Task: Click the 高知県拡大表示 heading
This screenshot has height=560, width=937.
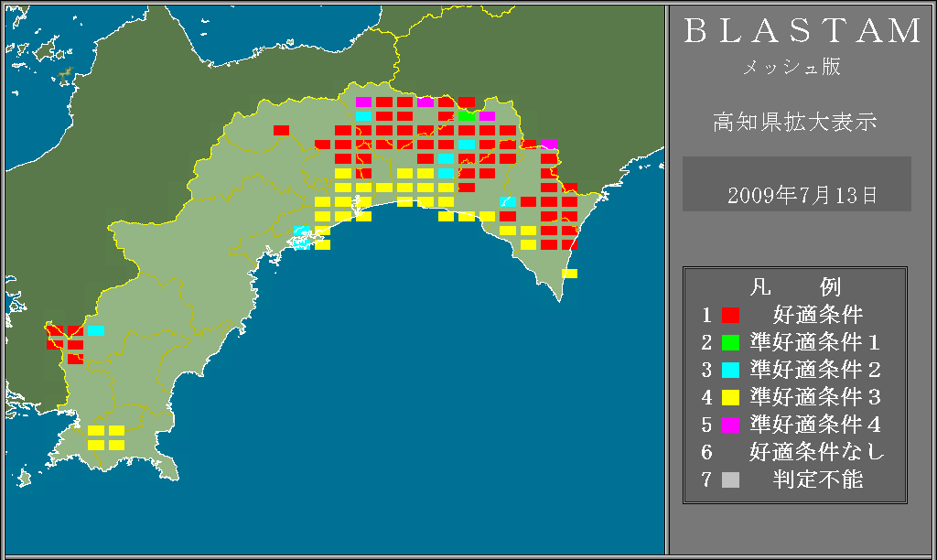Action: [x=795, y=122]
